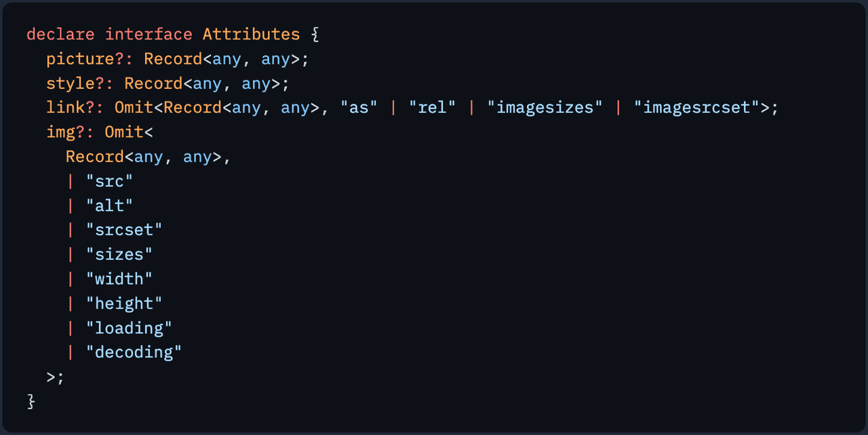
Task: Click the "rel" string literal
Action: coord(432,108)
